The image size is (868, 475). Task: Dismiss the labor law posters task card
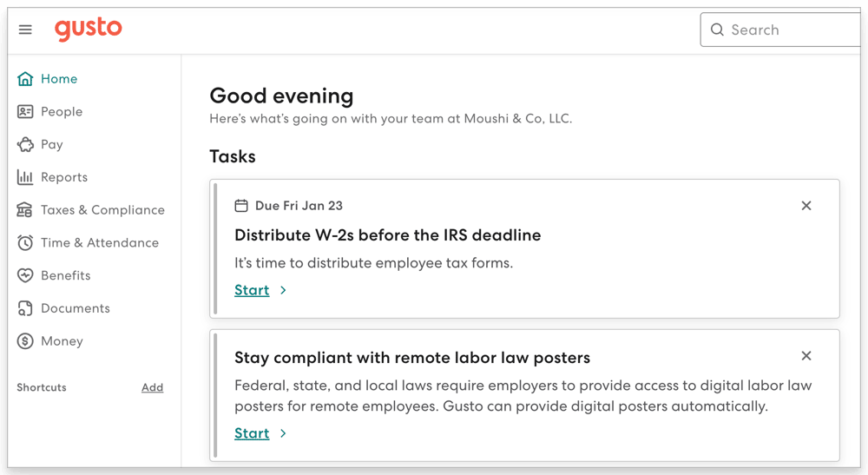coord(806,356)
